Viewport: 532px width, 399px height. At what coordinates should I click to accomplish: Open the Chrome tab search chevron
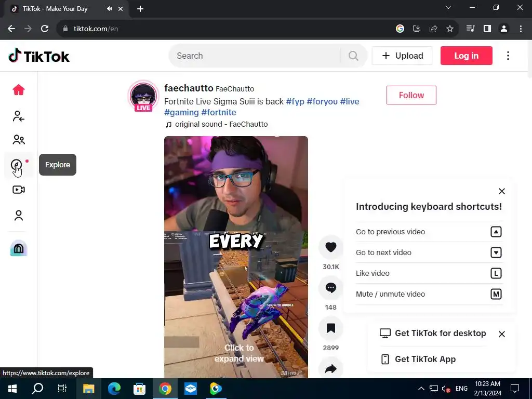[x=448, y=7]
